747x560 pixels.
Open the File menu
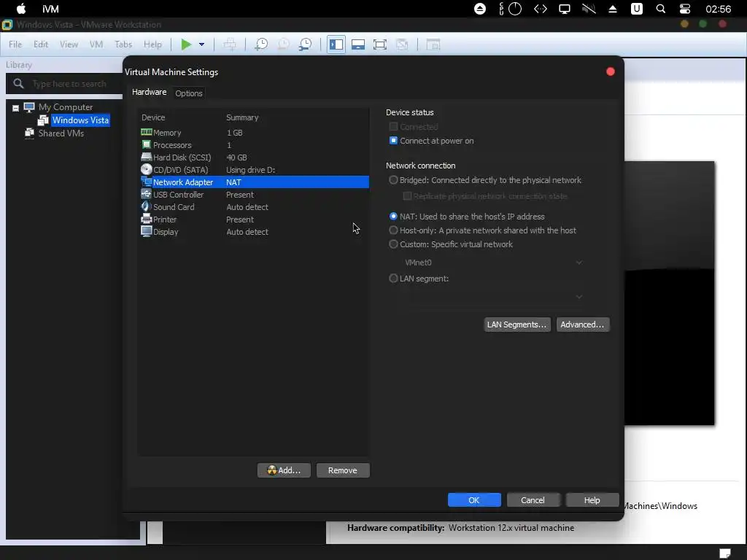pos(15,44)
